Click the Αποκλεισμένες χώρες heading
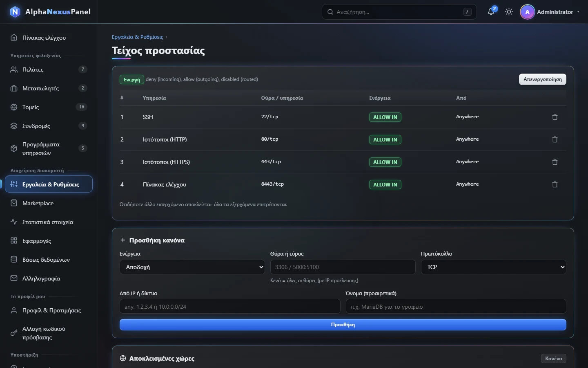The width and height of the screenshot is (588, 368). coord(162,359)
